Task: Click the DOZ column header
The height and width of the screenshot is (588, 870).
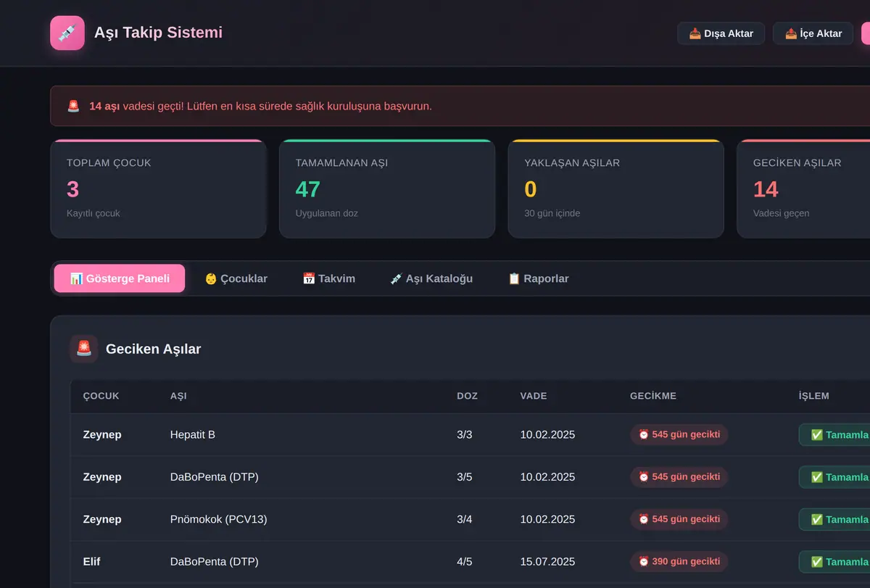Action: pos(467,396)
